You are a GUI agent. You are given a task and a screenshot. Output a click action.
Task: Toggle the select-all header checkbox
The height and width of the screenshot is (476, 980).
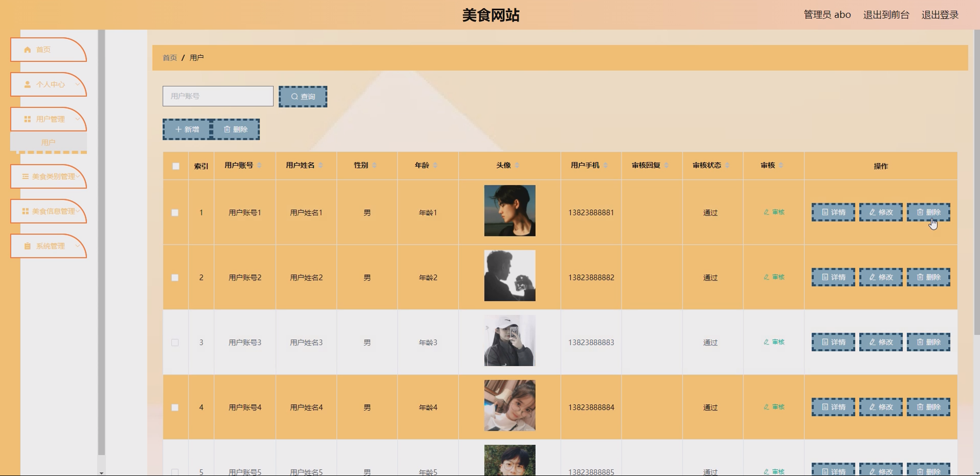(x=176, y=166)
